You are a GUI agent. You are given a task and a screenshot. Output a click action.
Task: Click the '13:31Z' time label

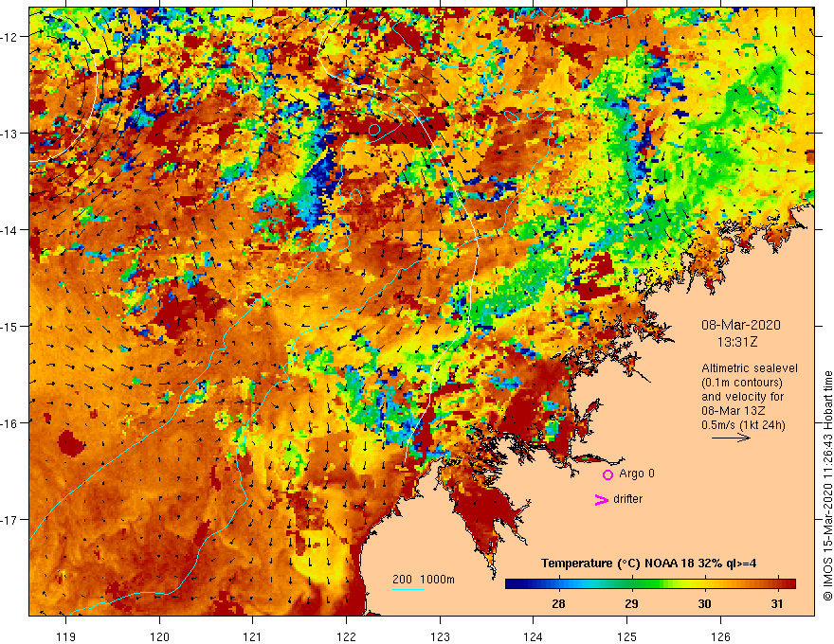point(736,342)
